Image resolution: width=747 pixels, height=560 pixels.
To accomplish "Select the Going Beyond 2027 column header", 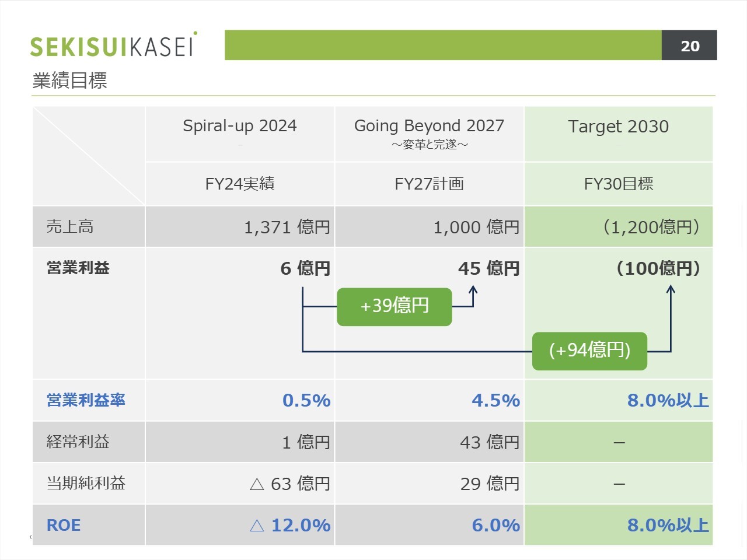I will (x=429, y=127).
